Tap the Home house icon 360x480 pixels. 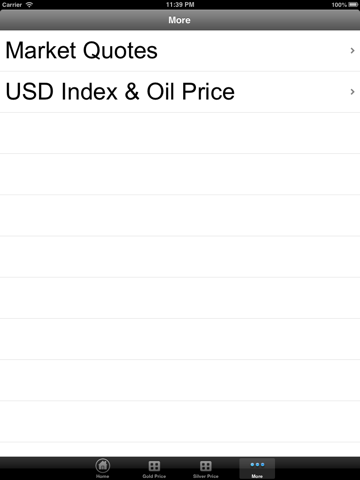[x=103, y=465]
